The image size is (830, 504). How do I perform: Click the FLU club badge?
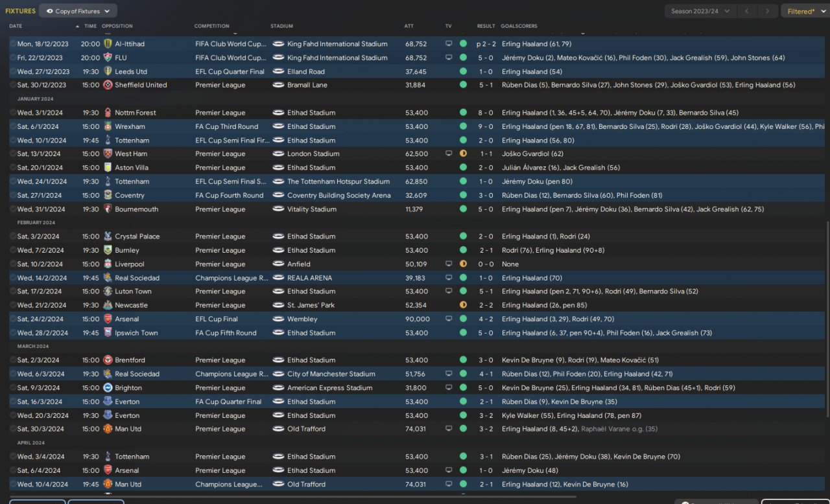(108, 58)
